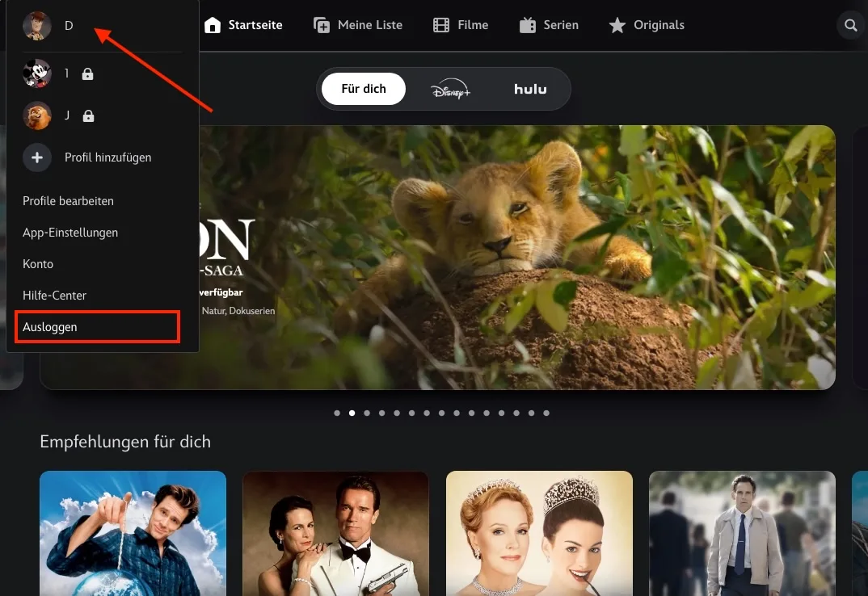
Task: Click the home icon beside Startseite
Action: coord(213,25)
